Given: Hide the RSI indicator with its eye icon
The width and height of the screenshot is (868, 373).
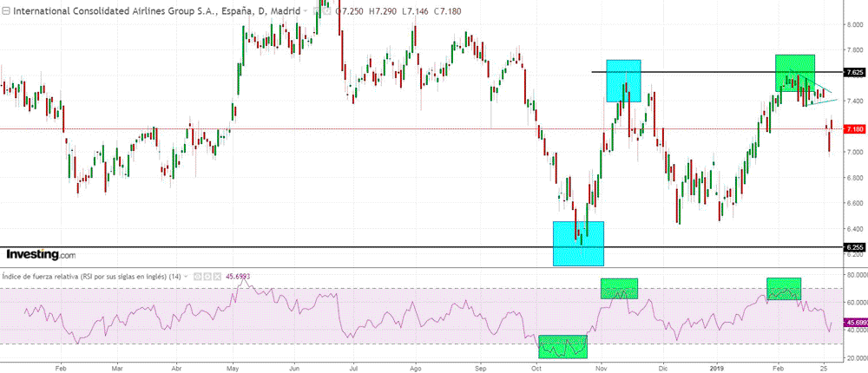Looking at the screenshot, I should [x=198, y=276].
